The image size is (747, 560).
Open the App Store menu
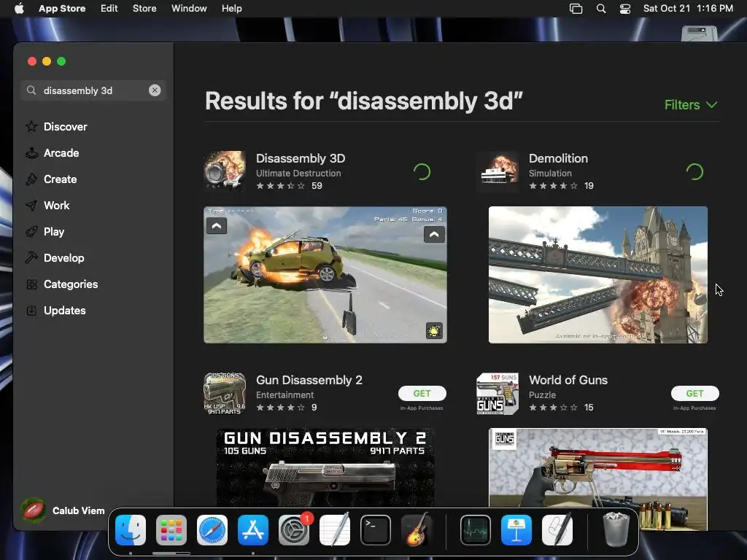[62, 8]
